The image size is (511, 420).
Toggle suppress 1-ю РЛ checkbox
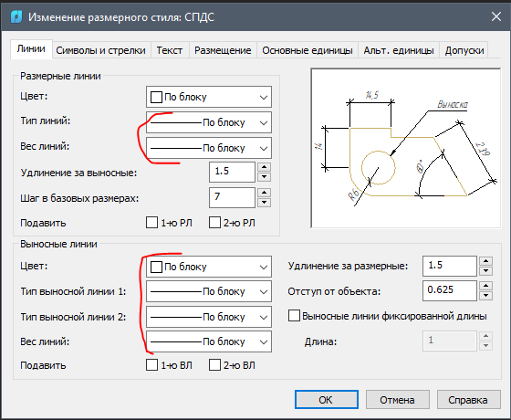click(x=151, y=223)
